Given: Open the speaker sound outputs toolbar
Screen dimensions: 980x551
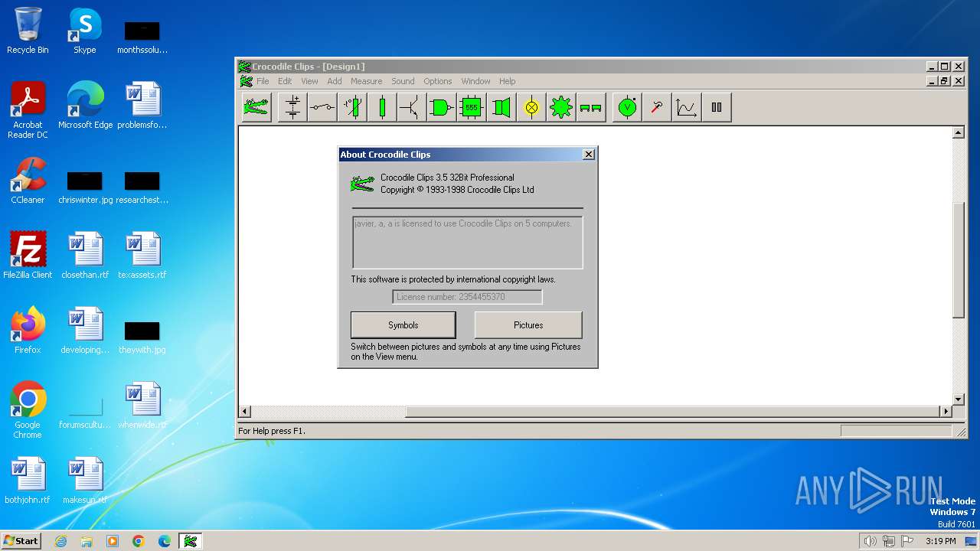Looking at the screenshot, I should (501, 107).
